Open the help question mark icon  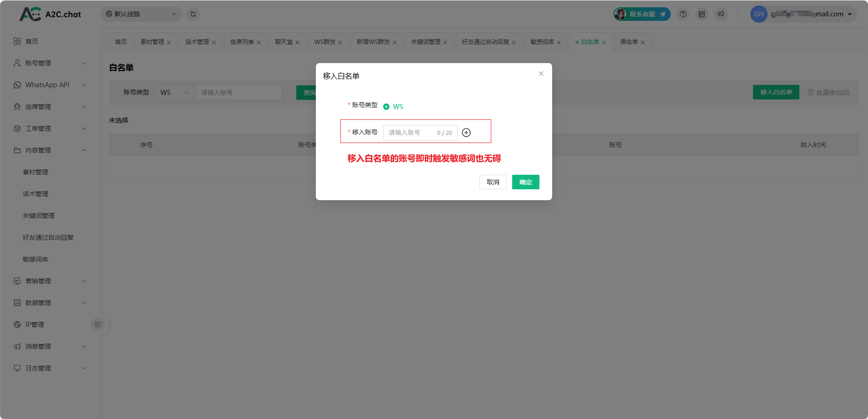coord(683,14)
